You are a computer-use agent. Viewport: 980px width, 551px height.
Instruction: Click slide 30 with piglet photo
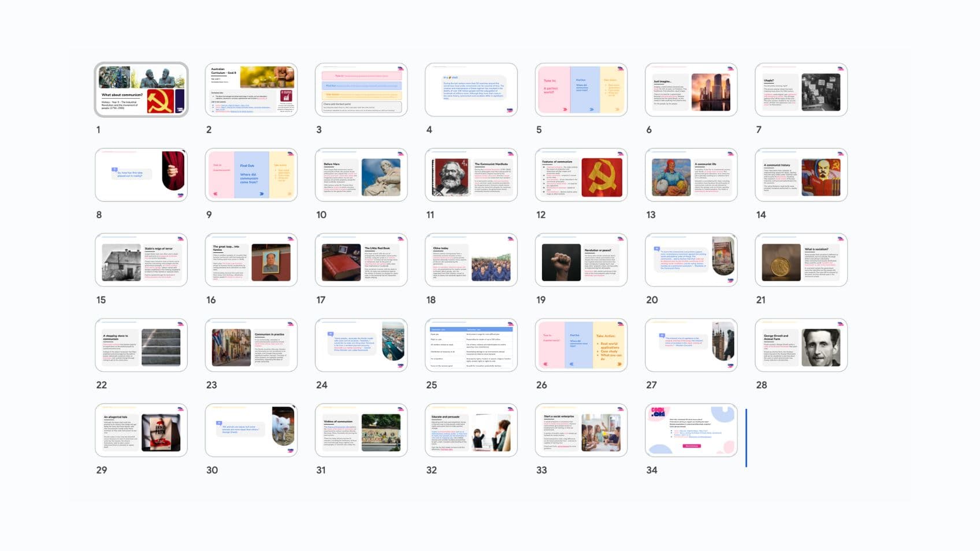click(251, 430)
